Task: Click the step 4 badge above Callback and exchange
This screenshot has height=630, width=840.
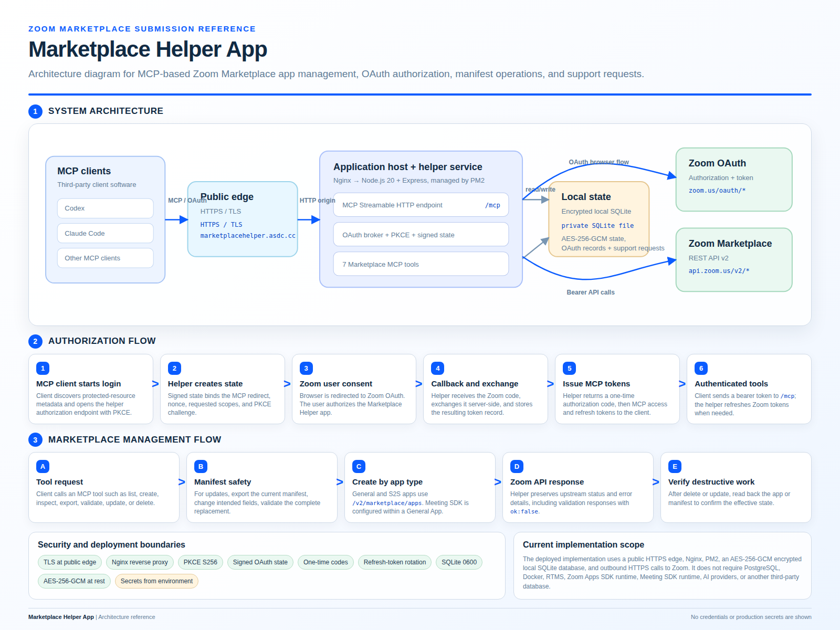Action: (438, 369)
